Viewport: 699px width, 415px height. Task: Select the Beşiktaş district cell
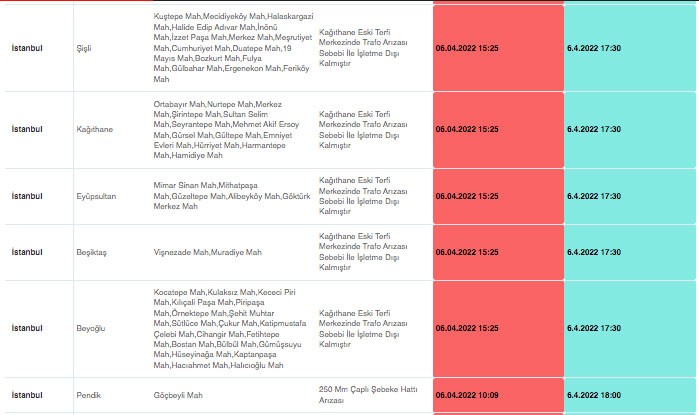pos(90,252)
